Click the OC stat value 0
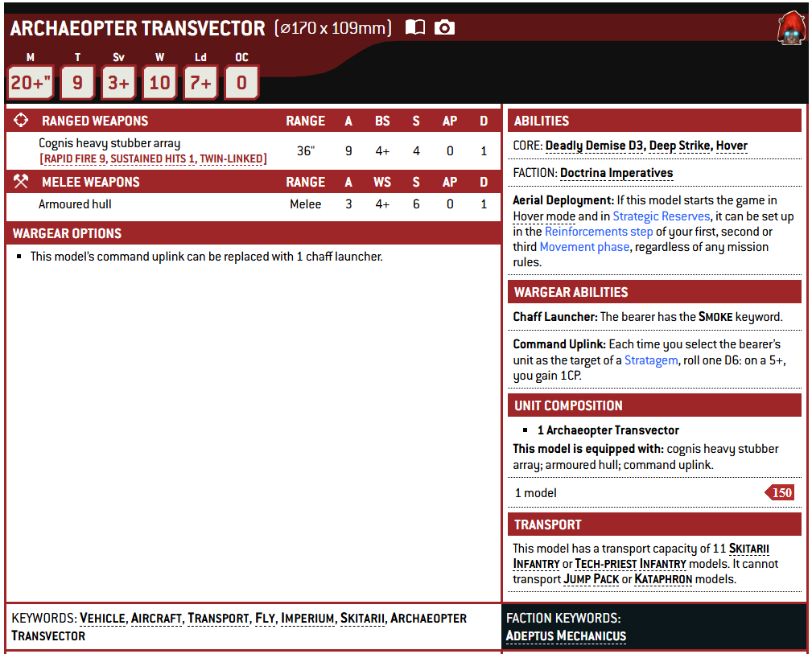The height and width of the screenshot is (654, 812). point(241,82)
